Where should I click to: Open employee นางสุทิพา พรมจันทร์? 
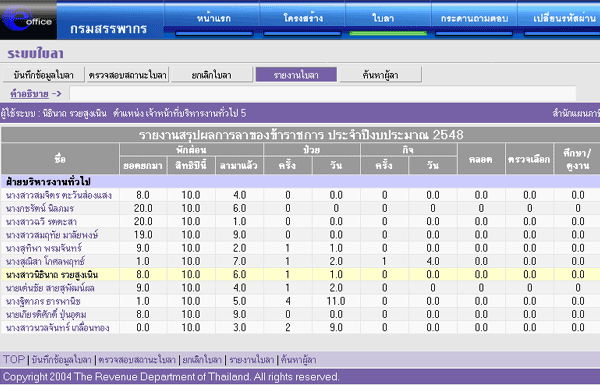tap(44, 248)
